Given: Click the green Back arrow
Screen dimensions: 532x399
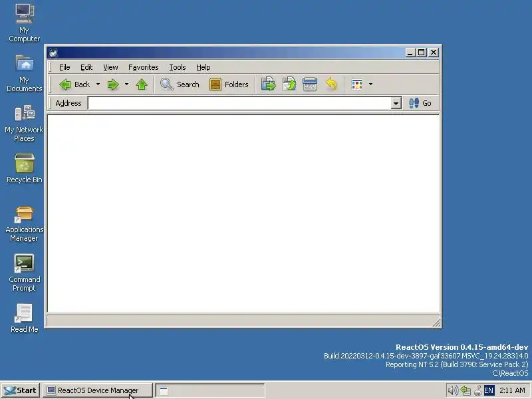Looking at the screenshot, I should (65, 84).
